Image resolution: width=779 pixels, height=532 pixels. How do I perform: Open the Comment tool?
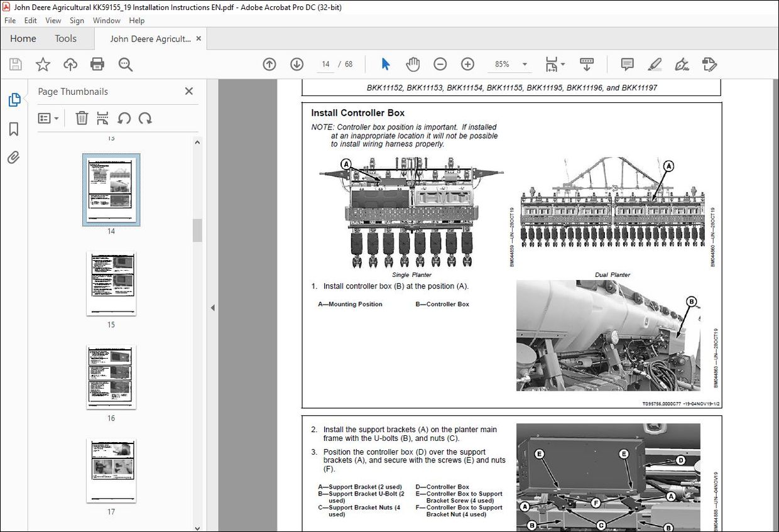click(x=626, y=63)
